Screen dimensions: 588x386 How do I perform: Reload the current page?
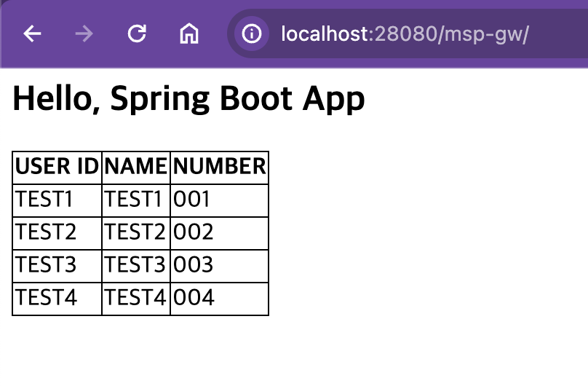pos(137,34)
